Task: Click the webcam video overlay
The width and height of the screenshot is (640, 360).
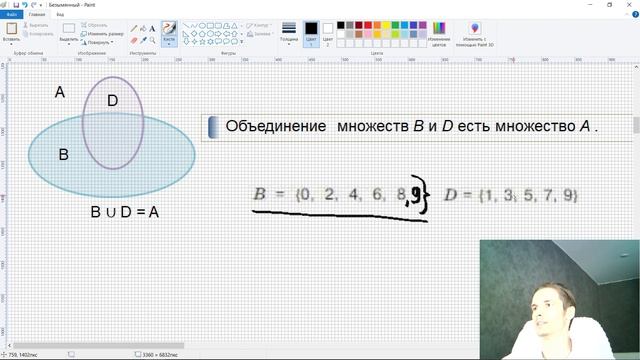Action: [560, 300]
